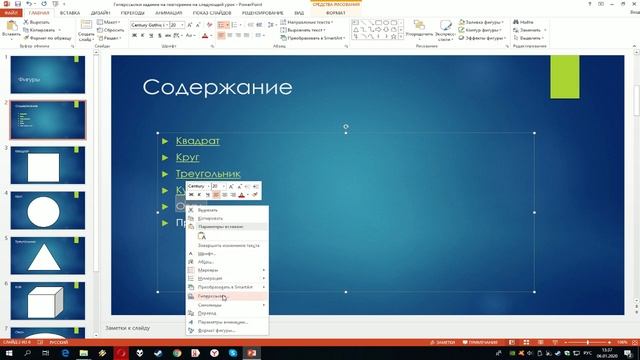
Task: Click the Help question mark icon
Action: [x=589, y=4]
